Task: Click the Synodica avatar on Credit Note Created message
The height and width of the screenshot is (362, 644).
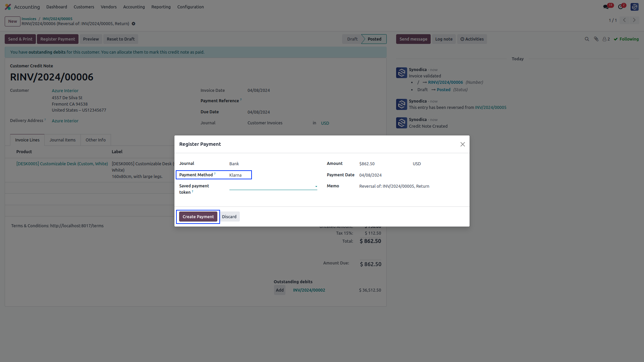Action: 401,123
